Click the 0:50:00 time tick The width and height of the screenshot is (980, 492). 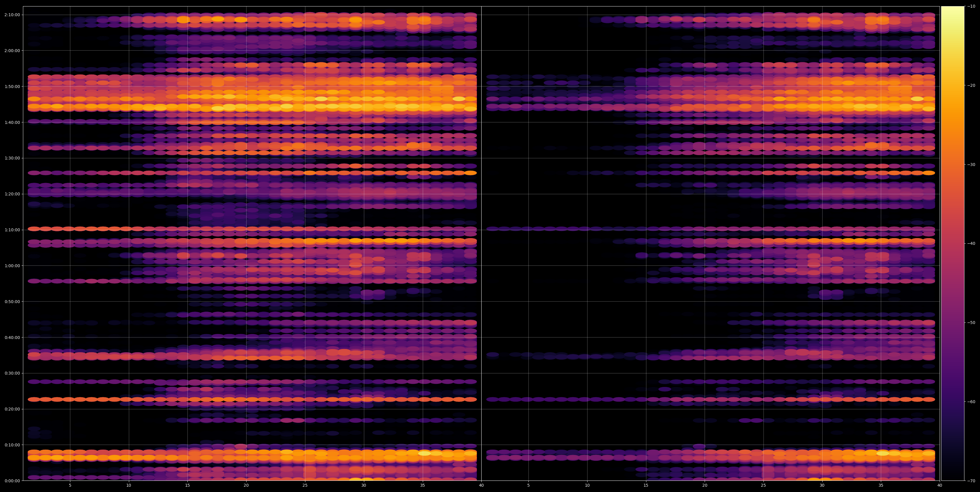tap(12, 301)
